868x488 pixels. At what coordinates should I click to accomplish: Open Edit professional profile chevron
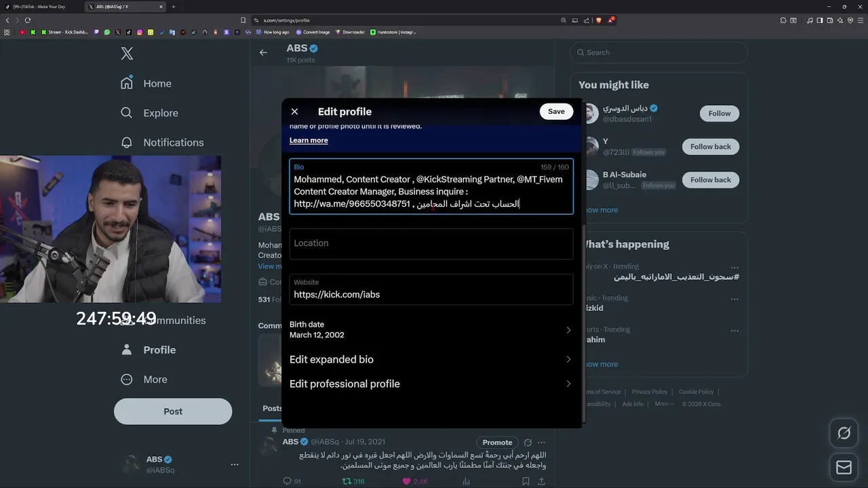tap(568, 384)
